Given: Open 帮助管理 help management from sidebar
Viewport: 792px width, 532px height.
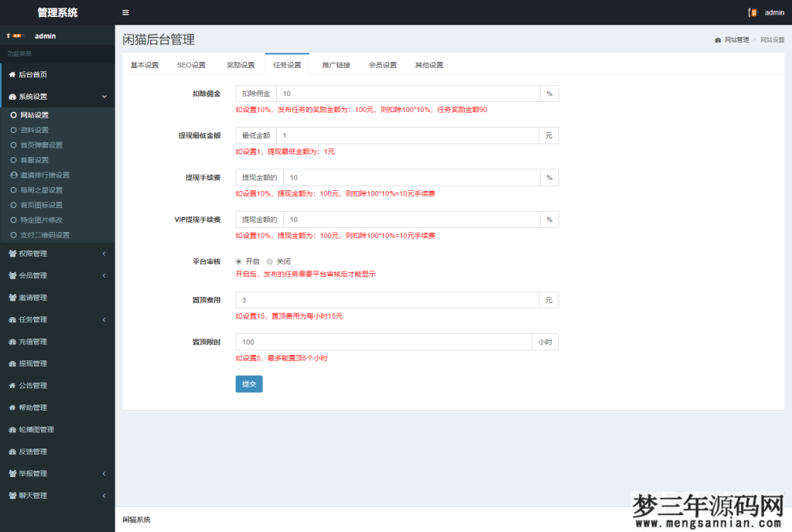Looking at the screenshot, I should pyautogui.click(x=34, y=408).
